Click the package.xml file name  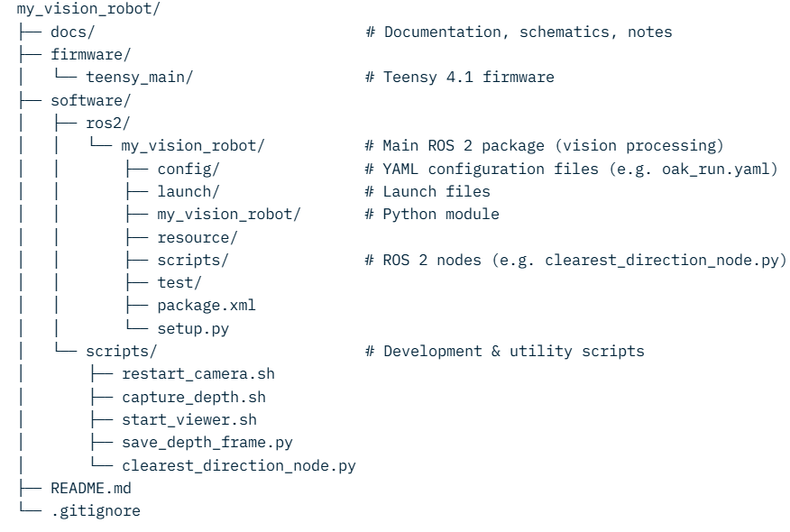click(207, 306)
